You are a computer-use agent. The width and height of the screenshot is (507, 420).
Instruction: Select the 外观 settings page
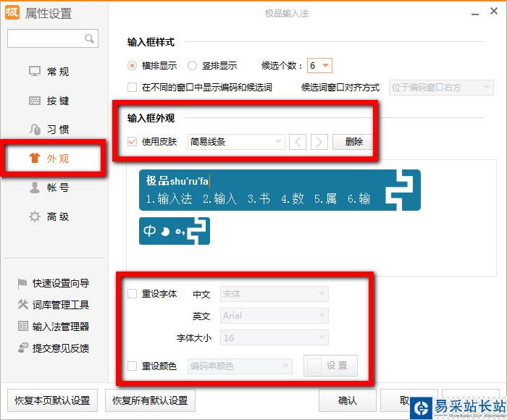coord(54,159)
